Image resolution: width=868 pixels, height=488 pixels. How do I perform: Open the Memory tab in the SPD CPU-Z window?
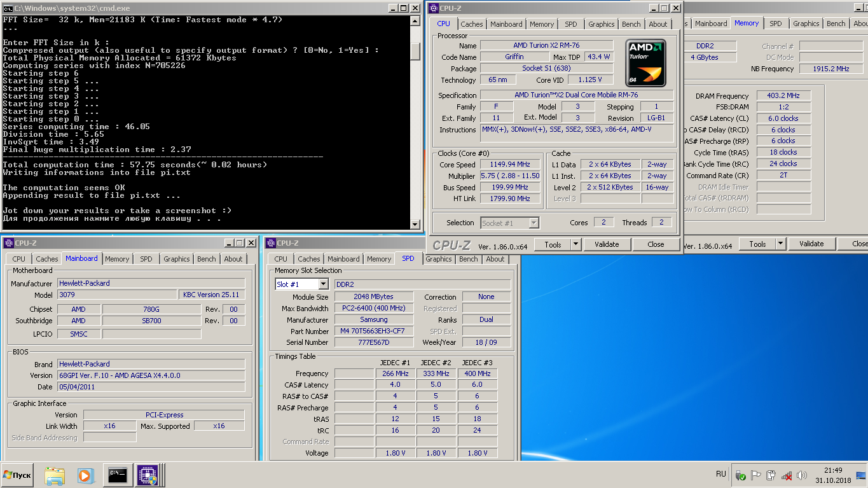(x=379, y=259)
